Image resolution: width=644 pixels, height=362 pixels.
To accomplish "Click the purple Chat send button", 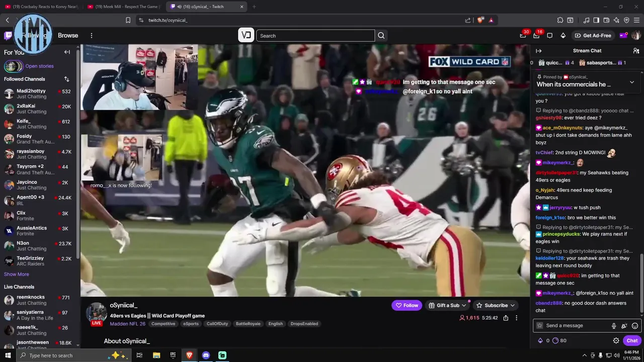I will (632, 340).
